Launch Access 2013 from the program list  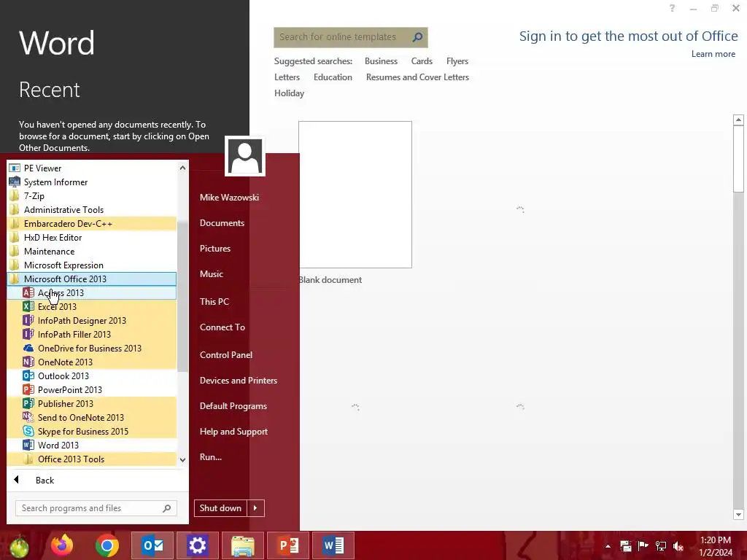pos(91,293)
